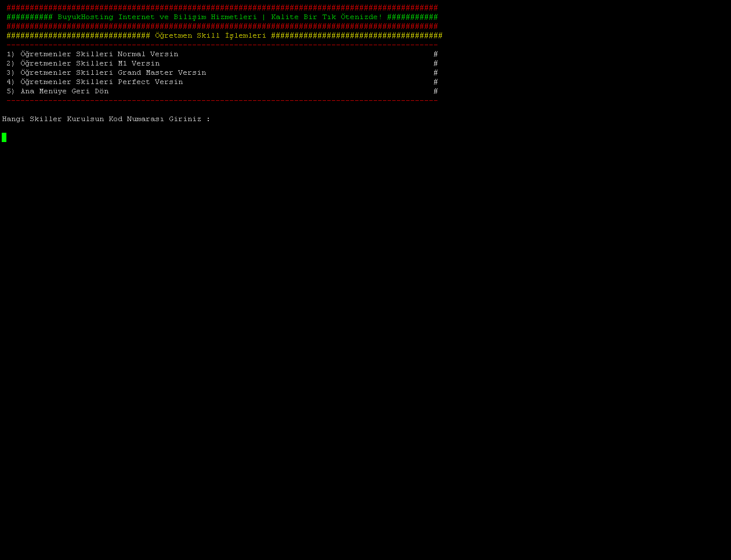Click the green terminal cursor block

[x=4, y=137]
